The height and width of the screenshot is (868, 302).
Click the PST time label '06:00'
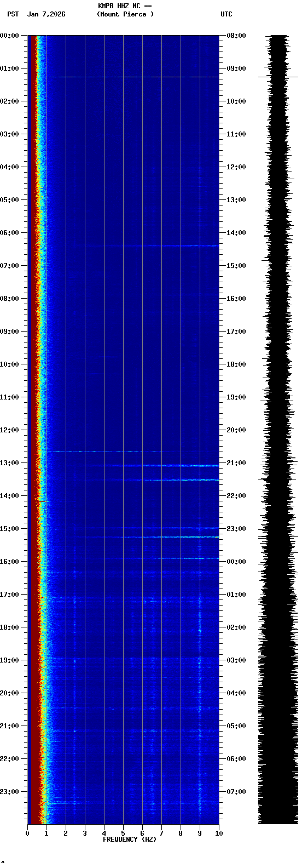[9, 233]
